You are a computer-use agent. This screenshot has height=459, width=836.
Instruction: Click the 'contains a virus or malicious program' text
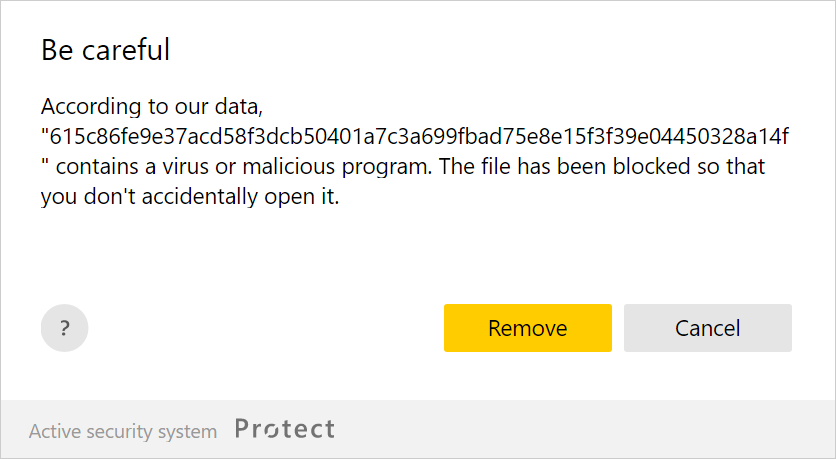tap(240, 166)
